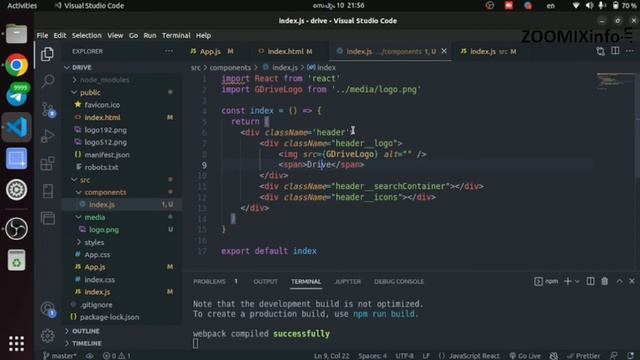Show applications grid in dock
Viewport: 640px width, 360px height.
[x=16, y=344]
